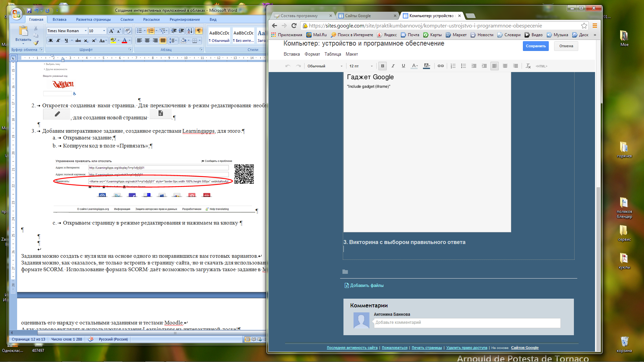Image resolution: width=644 pixels, height=362 pixels.
Task: Click Redo icon in Word quick access toolbar
Action: 47,11
